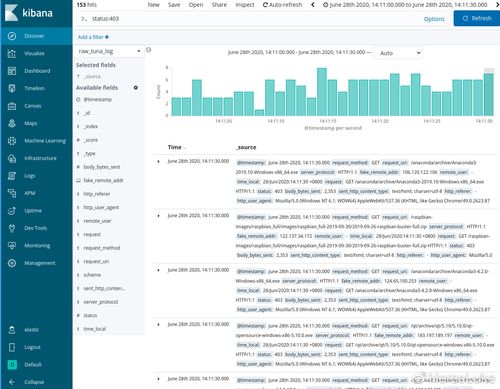Open Canvas icon in sidebar
Screen dimensions: 500x389
(x=12, y=106)
